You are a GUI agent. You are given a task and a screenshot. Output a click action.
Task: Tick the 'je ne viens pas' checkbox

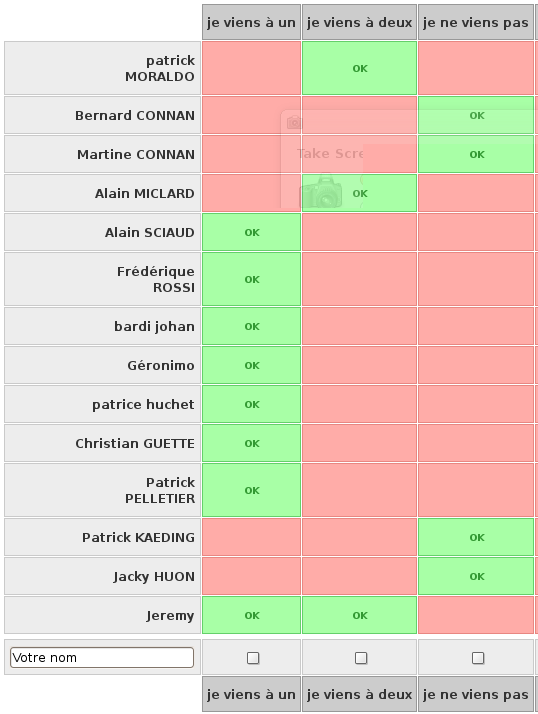point(478,658)
